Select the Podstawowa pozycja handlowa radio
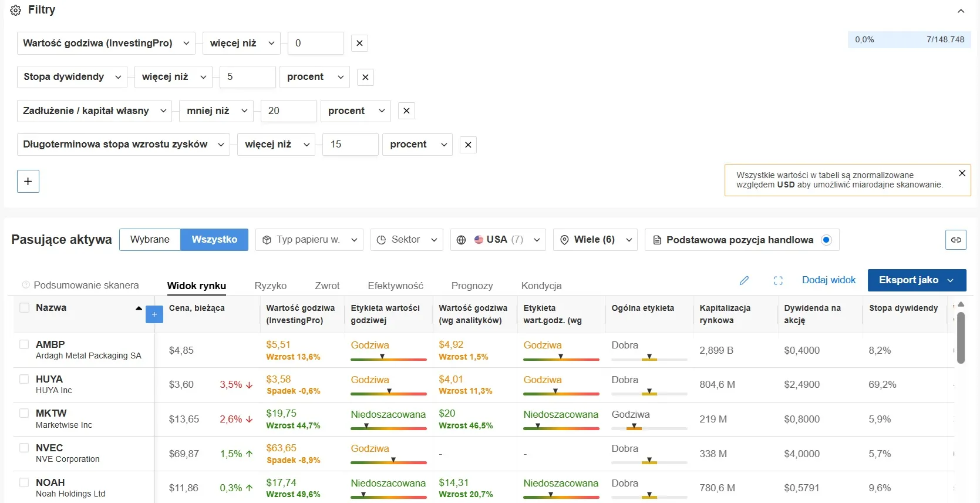This screenshot has height=503, width=980. (x=826, y=240)
